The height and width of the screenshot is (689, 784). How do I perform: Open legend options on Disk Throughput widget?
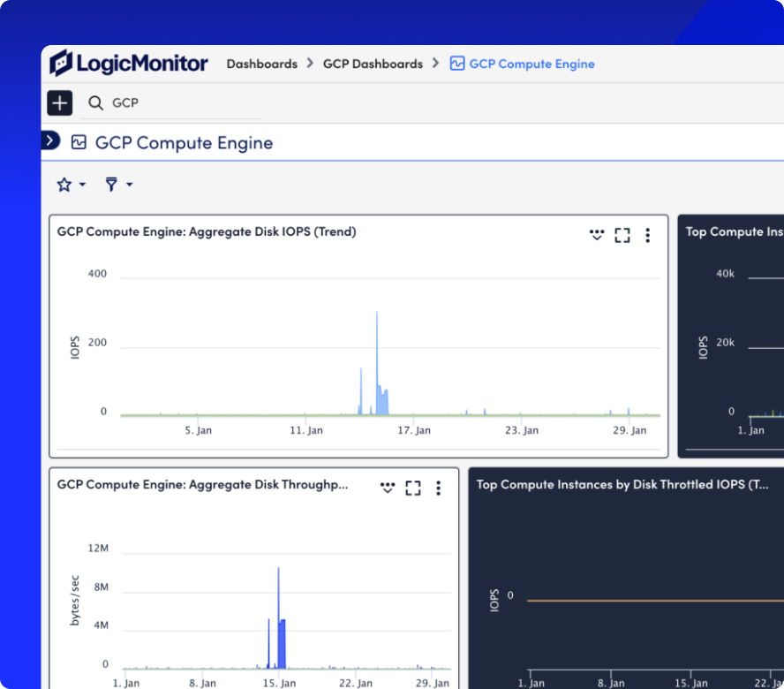(x=388, y=488)
